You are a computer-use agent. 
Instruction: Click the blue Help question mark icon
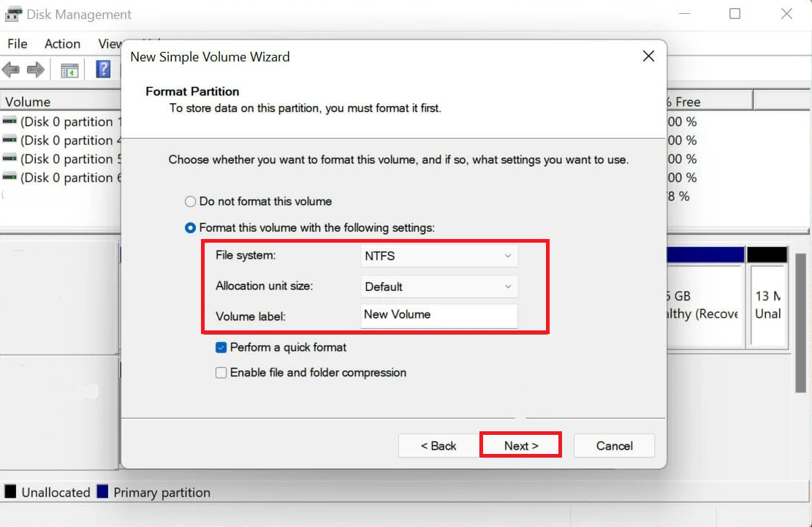click(x=103, y=69)
